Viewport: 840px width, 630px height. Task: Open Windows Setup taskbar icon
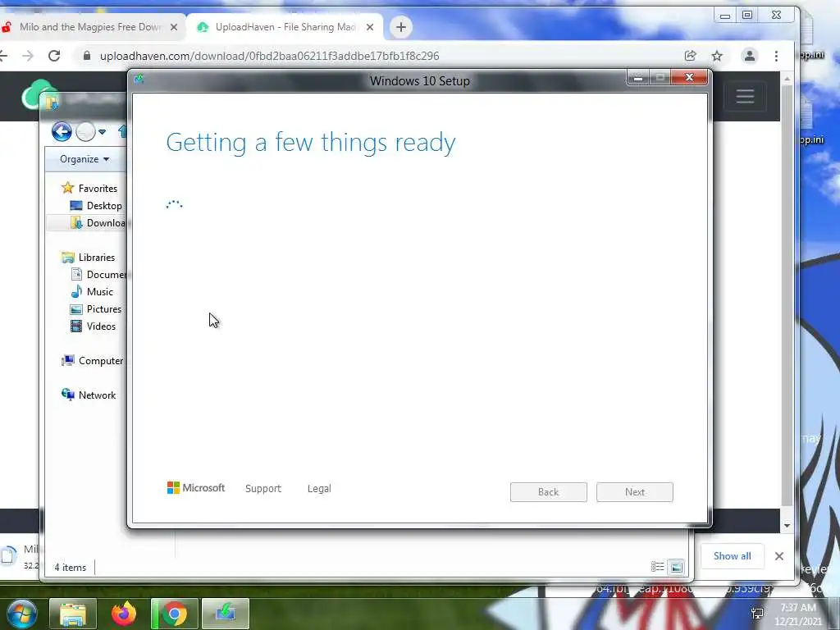pos(226,614)
